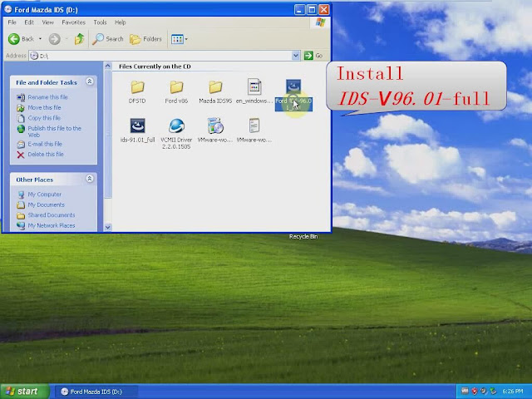Click the Go button
The image size is (532, 399).
[x=313, y=56]
